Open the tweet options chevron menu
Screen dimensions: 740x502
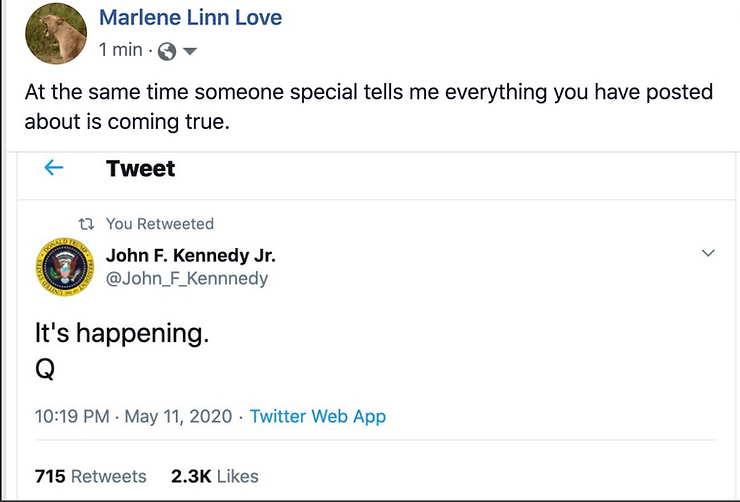[708, 254]
